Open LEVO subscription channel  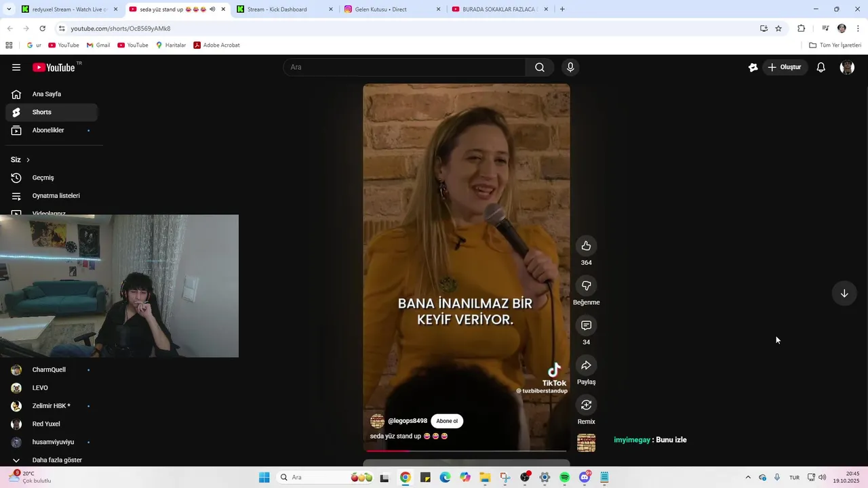tap(52, 388)
